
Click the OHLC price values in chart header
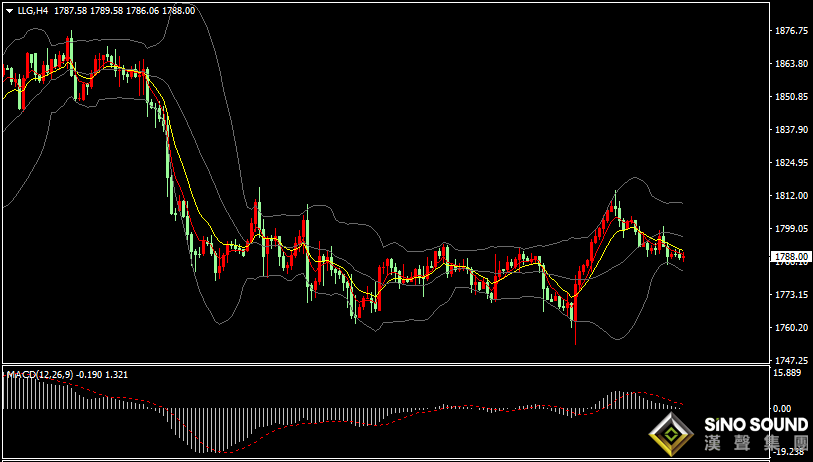click(124, 10)
